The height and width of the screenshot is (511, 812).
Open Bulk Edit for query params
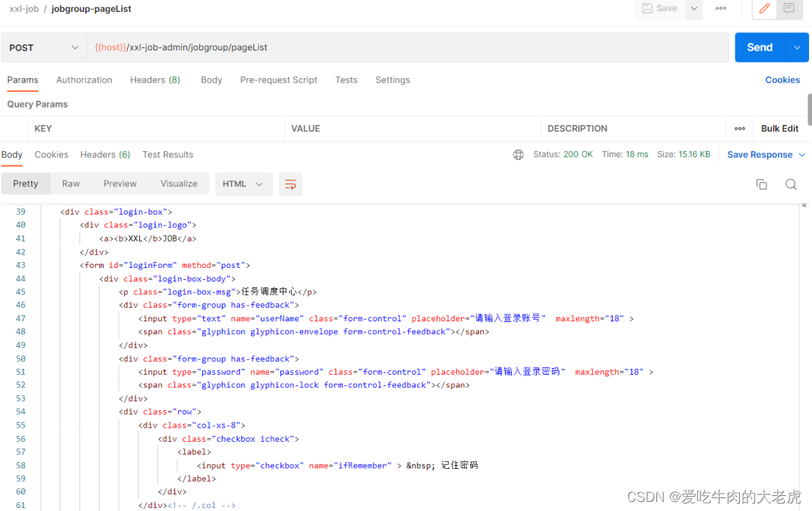(780, 128)
